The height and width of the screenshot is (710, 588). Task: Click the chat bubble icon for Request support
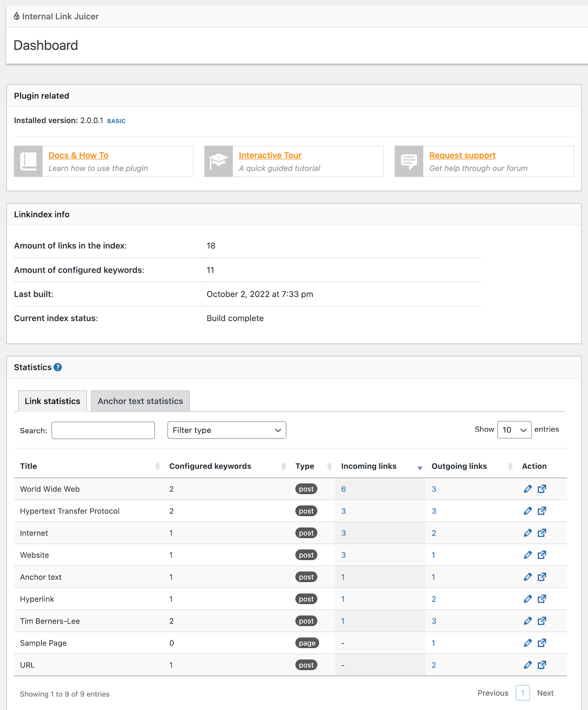coord(409,161)
